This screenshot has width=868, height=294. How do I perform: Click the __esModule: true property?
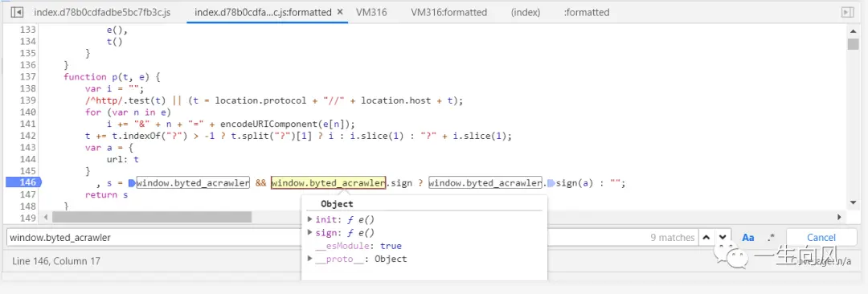tap(358, 246)
